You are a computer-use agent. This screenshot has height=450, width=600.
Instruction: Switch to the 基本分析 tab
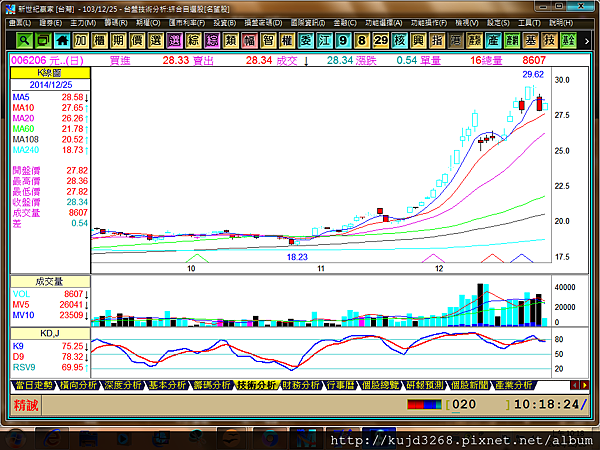pyautogui.click(x=167, y=385)
